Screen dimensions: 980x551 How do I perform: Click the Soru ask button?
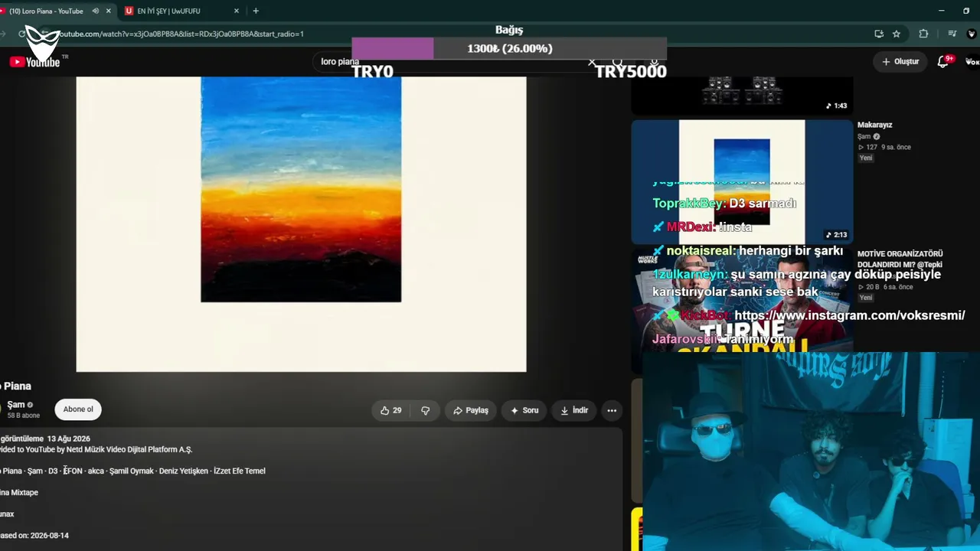point(524,410)
